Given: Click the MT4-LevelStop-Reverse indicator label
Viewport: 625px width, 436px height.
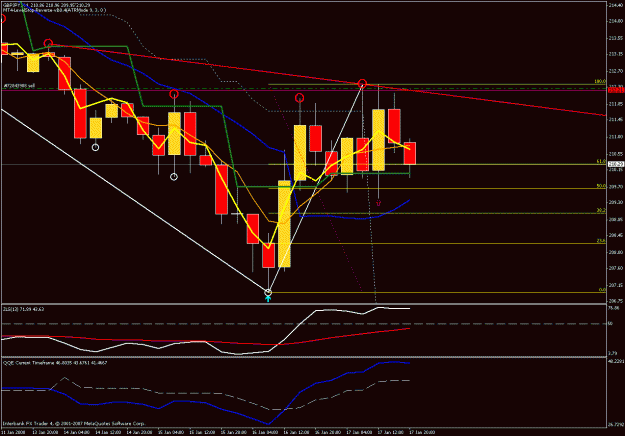Looking at the screenshot, I should 54,10.
